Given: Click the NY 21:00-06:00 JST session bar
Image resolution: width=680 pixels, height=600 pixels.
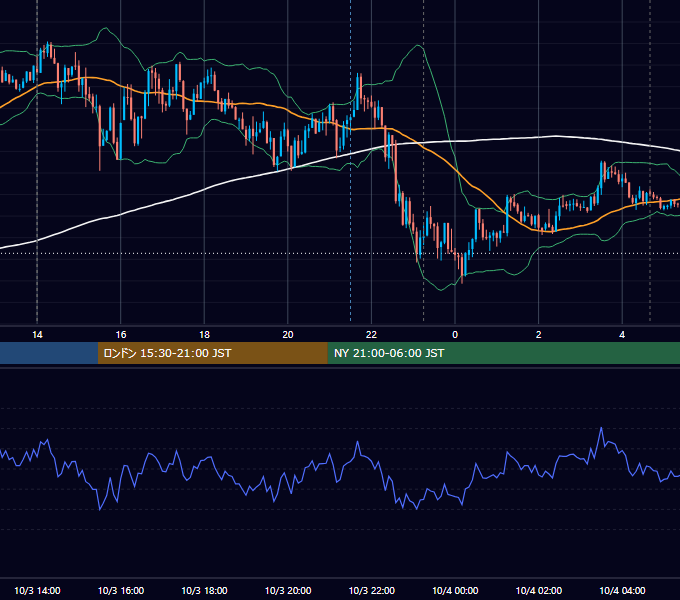Looking at the screenshot, I should point(503,353).
